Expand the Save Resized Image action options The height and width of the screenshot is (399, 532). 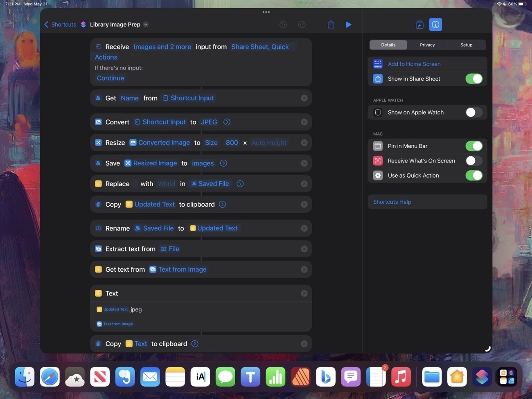(x=223, y=163)
